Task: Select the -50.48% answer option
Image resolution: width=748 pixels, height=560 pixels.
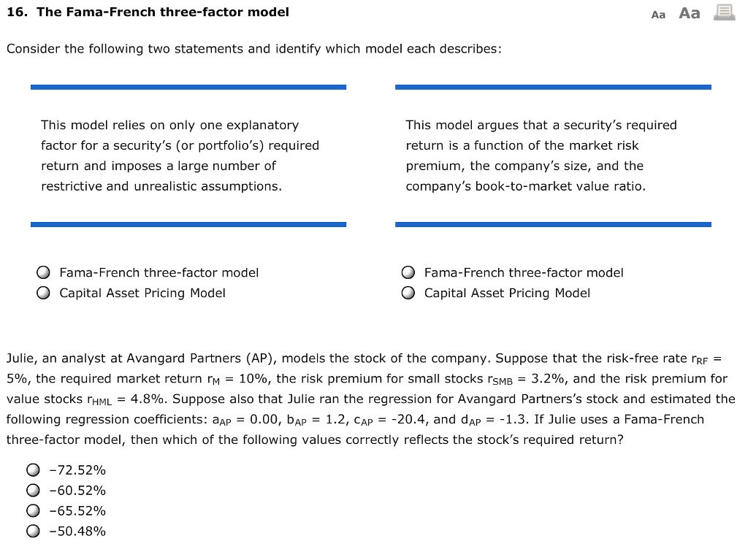Action: click(x=32, y=532)
